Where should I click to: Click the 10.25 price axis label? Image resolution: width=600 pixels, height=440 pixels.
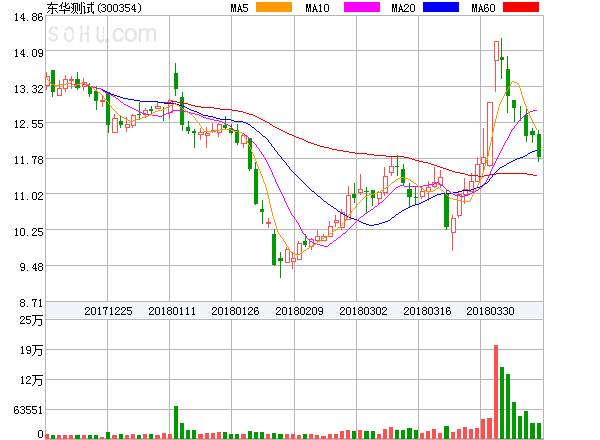[29, 232]
